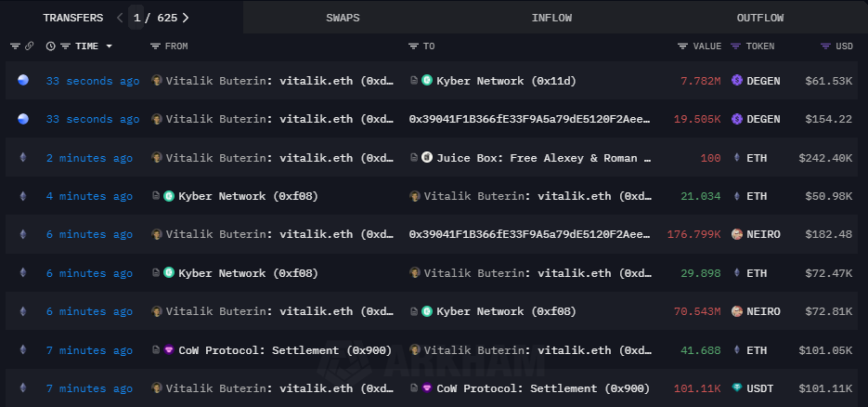Select the DEGEN token label on $61.53K row
The width and height of the screenshot is (868, 407).
click(x=763, y=81)
